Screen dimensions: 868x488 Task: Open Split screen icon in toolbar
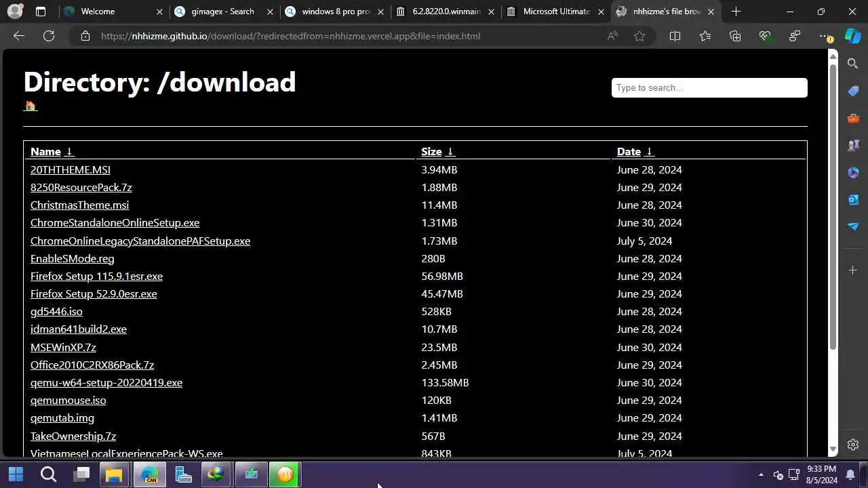(675, 36)
